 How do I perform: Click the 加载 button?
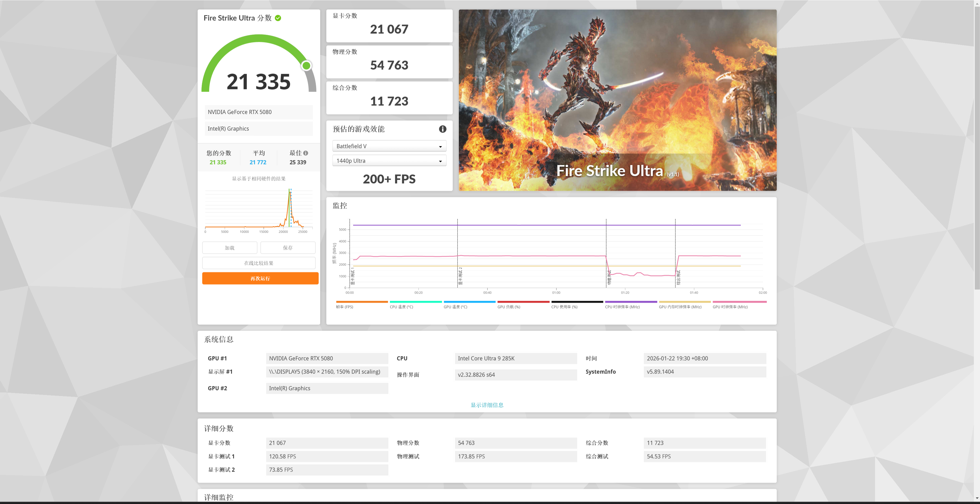(x=229, y=248)
